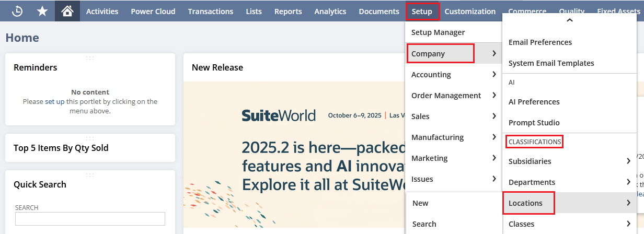Open the Setup menu

422,11
